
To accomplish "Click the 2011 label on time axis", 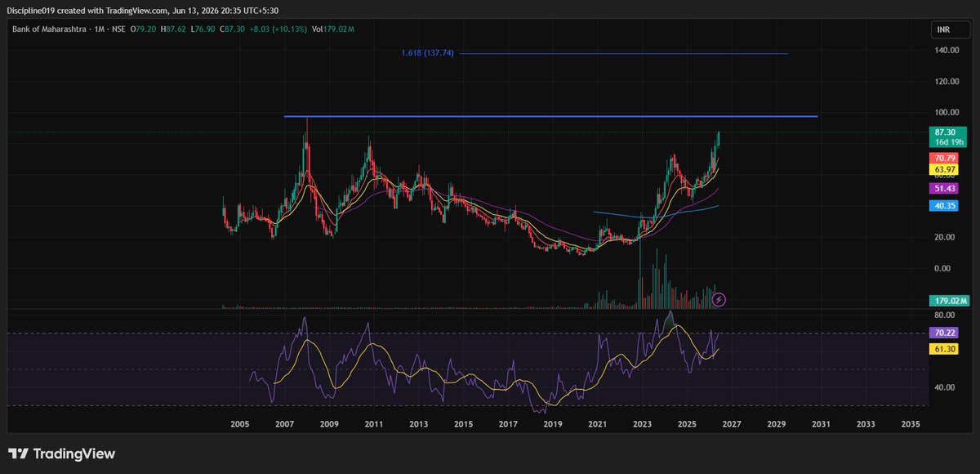I will (x=374, y=424).
